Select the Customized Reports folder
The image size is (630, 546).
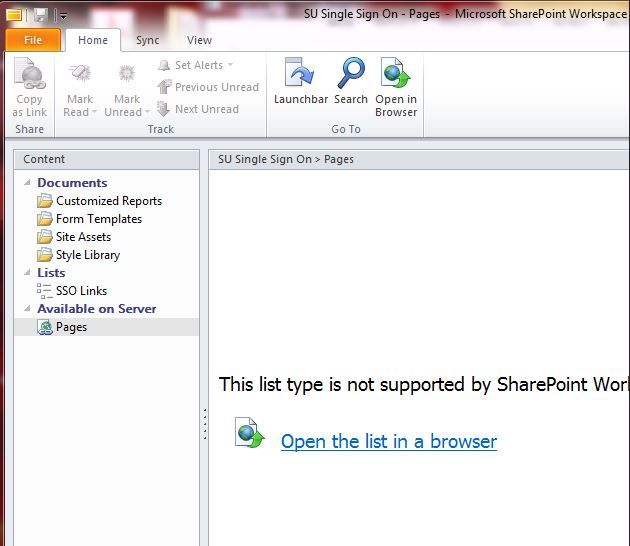(x=106, y=200)
